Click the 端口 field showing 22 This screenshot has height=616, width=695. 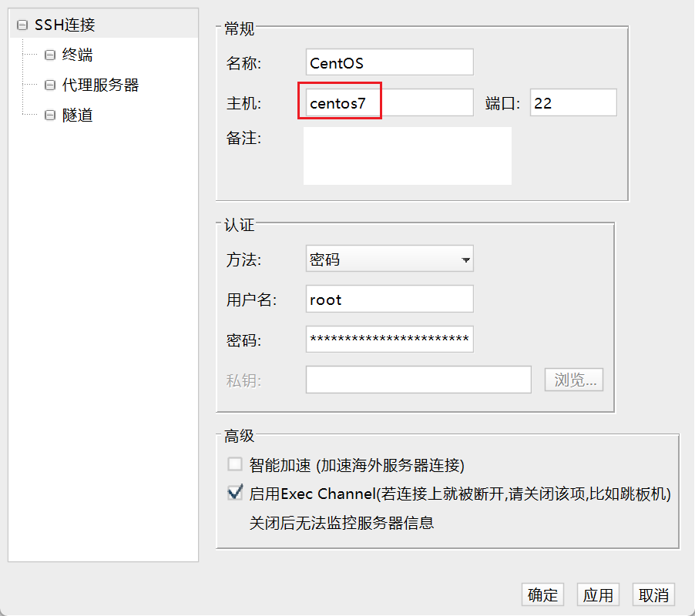coord(573,102)
